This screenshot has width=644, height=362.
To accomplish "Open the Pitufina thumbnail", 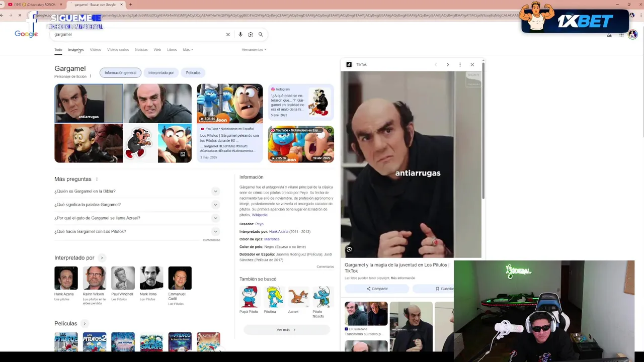I will pyautogui.click(x=273, y=297).
